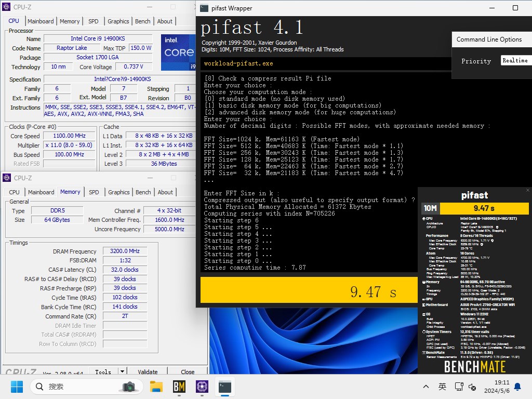Open the SPD tab in the upper CPU-Z window
The height and width of the screenshot is (399, 532).
pos(94,21)
